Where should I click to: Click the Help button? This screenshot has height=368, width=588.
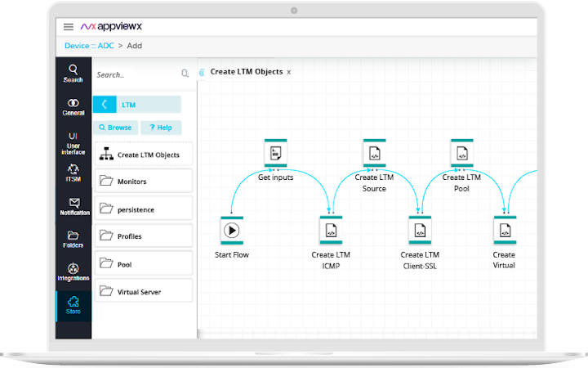[x=161, y=128]
